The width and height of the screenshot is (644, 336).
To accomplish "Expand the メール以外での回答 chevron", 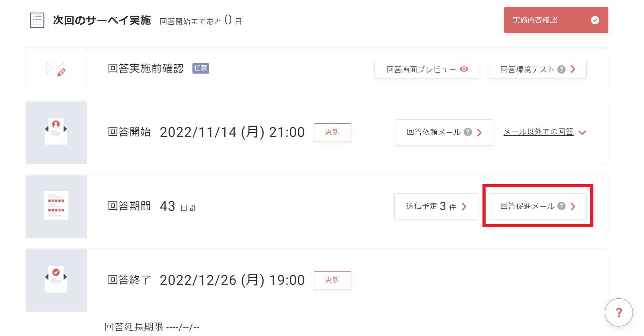I will coord(582,133).
